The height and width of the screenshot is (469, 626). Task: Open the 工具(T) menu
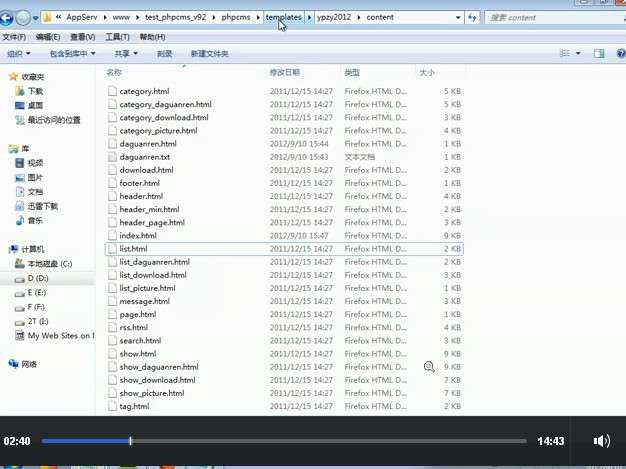pos(117,37)
